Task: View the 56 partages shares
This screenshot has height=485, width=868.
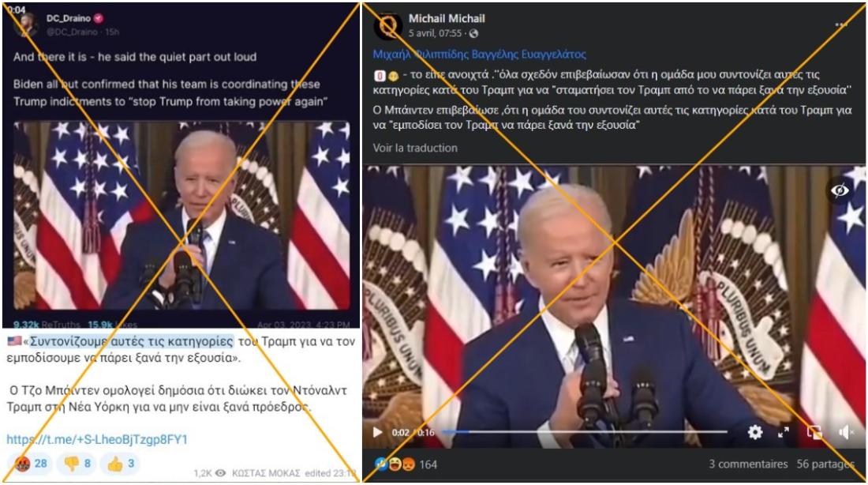Action: [825, 464]
